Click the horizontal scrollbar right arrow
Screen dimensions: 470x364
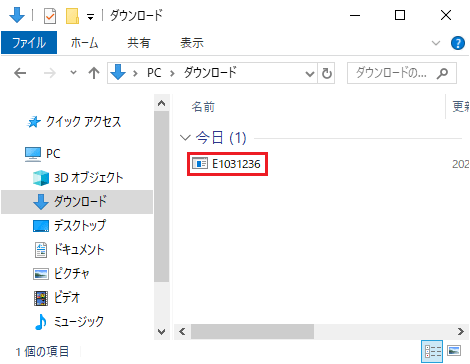tap(461, 332)
